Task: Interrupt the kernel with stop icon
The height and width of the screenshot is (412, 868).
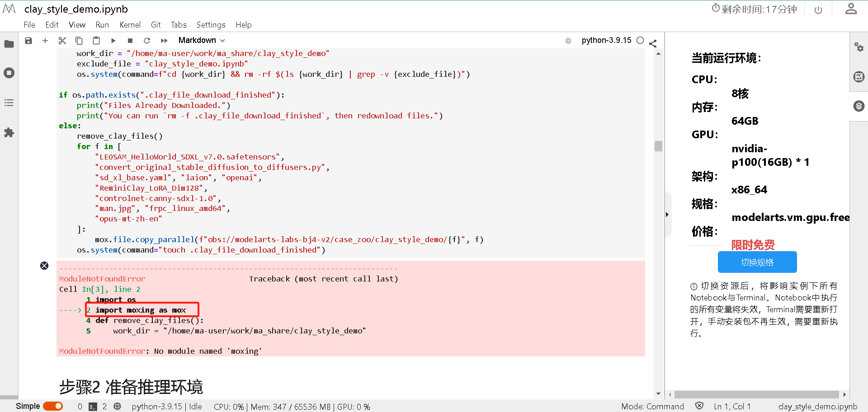Action: tap(130, 41)
